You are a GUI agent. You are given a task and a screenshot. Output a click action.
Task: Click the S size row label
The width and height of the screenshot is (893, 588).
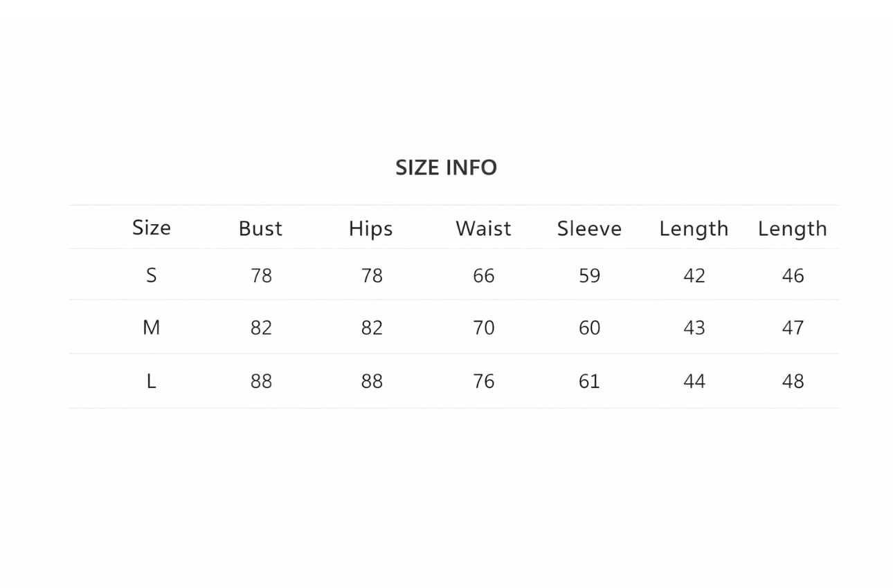click(x=151, y=275)
